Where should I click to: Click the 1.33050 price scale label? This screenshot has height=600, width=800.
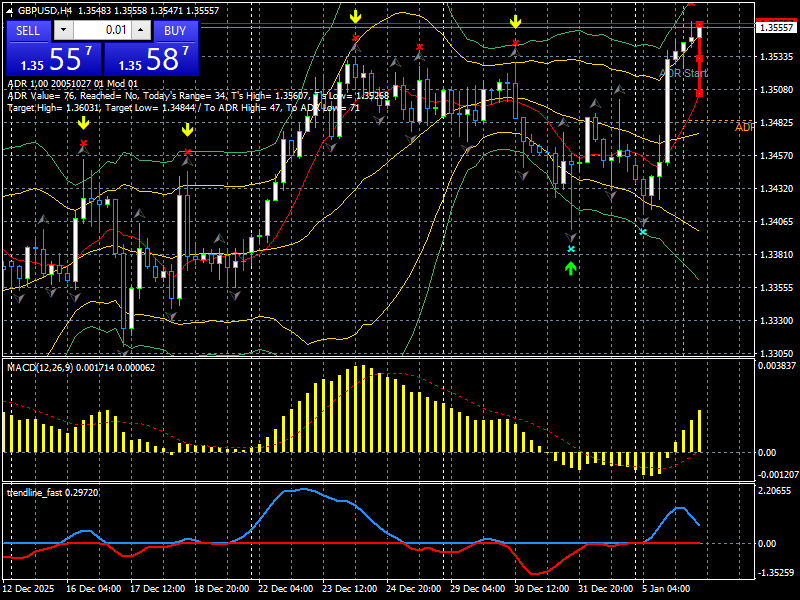tap(776, 353)
